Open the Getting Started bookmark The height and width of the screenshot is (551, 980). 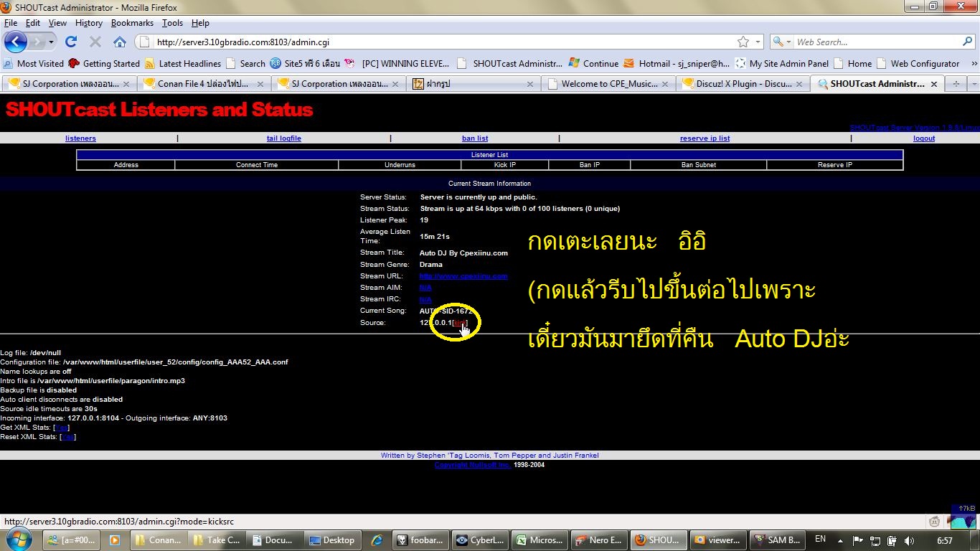point(104,63)
